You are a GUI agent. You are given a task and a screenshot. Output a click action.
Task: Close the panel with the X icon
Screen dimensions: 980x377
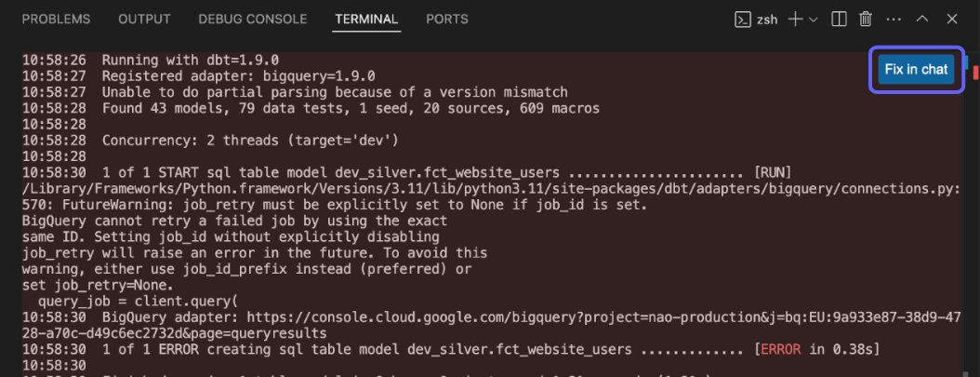click(x=951, y=20)
